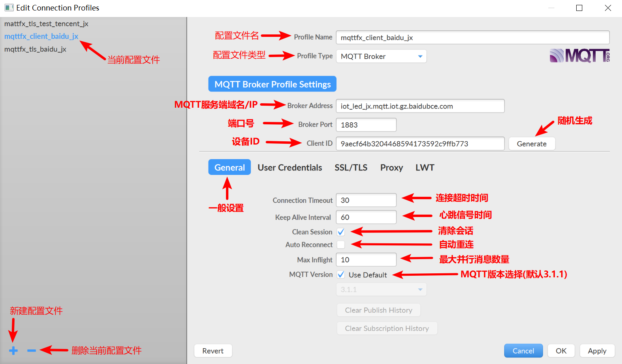Open the Proxy settings tab
The image size is (622, 364).
coord(391,167)
